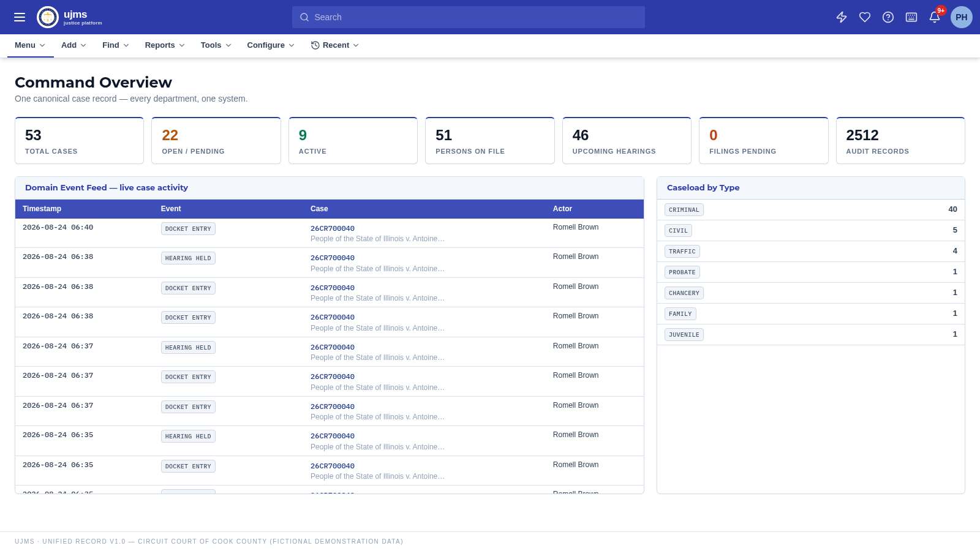Open notifications bell icon
Screen dimensions: 980x551
coord(935,17)
